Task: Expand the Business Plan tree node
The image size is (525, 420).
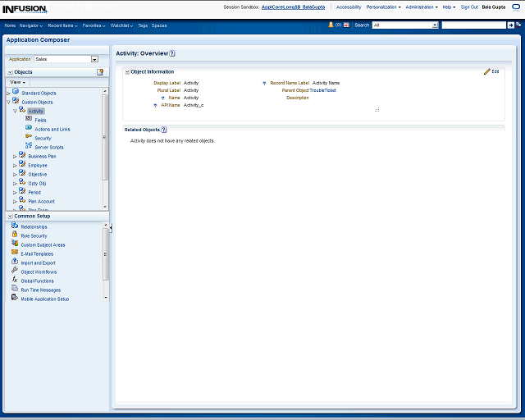Action: click(x=15, y=156)
